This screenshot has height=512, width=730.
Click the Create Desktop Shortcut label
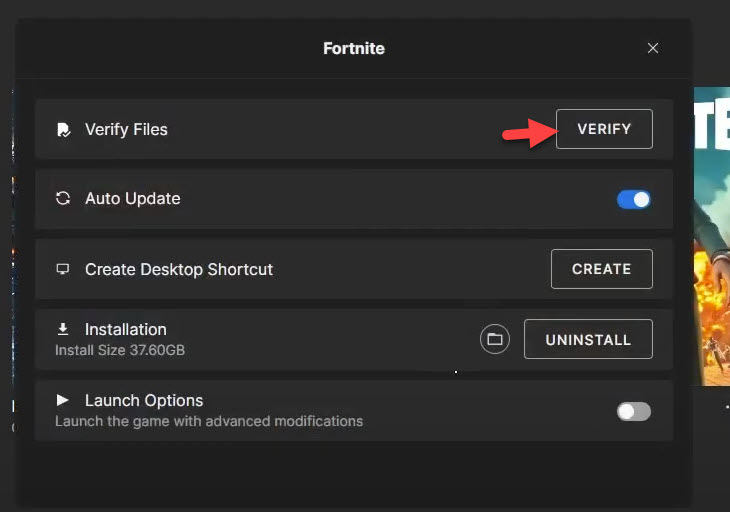pos(179,269)
